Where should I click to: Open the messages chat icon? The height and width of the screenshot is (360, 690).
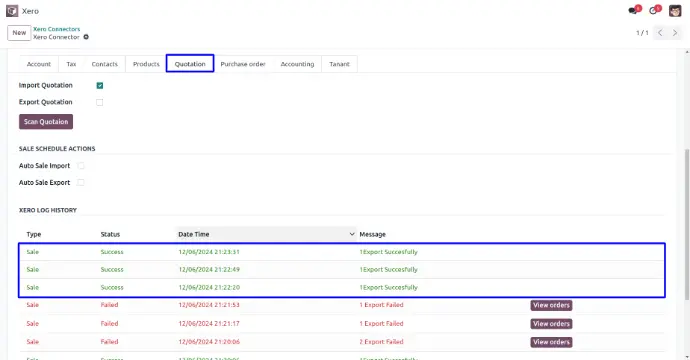click(x=633, y=11)
